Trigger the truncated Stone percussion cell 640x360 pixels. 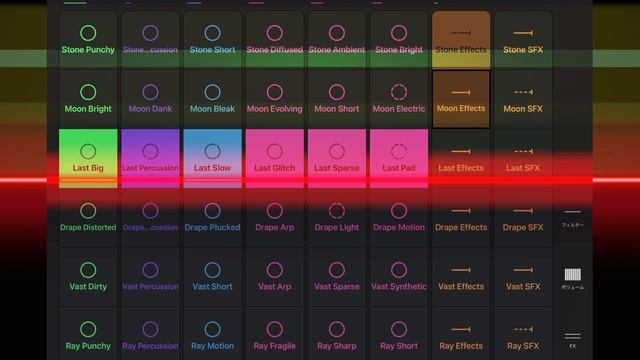pyautogui.click(x=150, y=40)
